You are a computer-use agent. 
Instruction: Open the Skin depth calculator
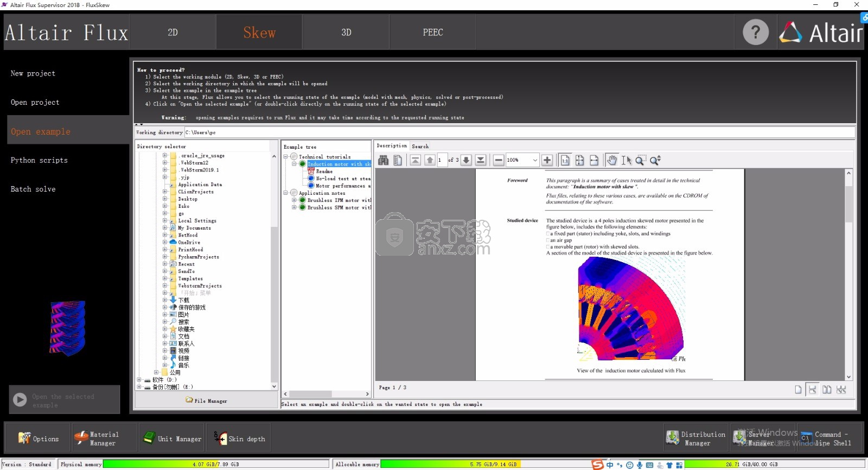click(239, 439)
